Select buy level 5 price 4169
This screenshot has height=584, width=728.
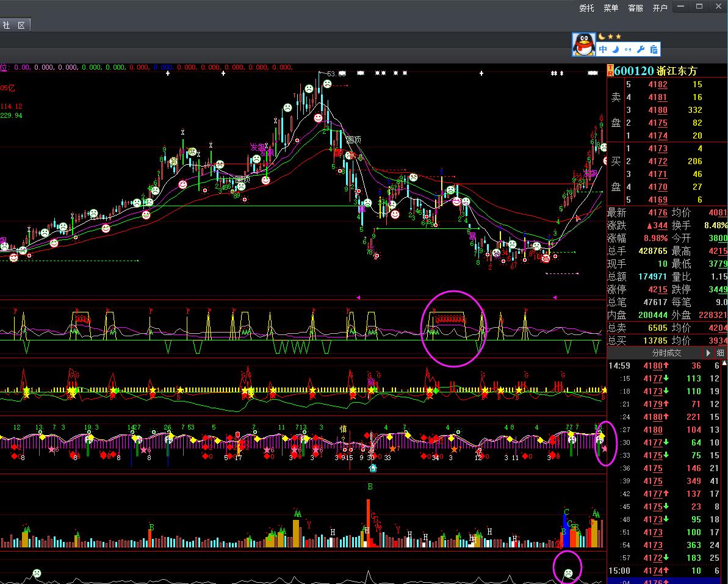pos(657,200)
